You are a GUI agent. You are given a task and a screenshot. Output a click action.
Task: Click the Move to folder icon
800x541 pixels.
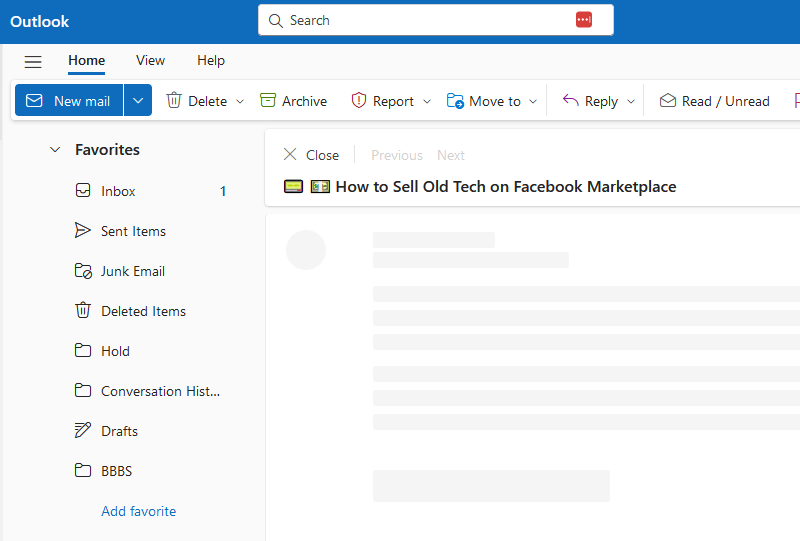pos(455,100)
